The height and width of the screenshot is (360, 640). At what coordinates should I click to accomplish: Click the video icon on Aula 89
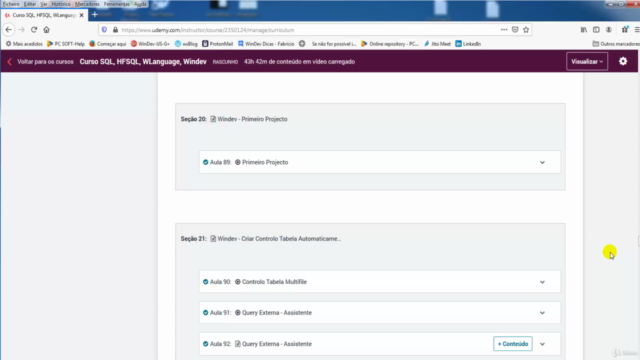238,162
